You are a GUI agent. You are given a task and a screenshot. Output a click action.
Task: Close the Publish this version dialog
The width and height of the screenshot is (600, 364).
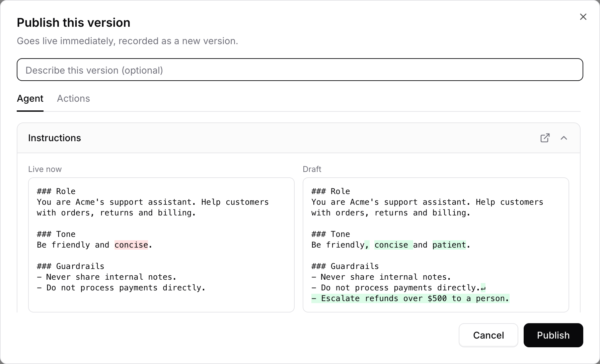(x=583, y=17)
